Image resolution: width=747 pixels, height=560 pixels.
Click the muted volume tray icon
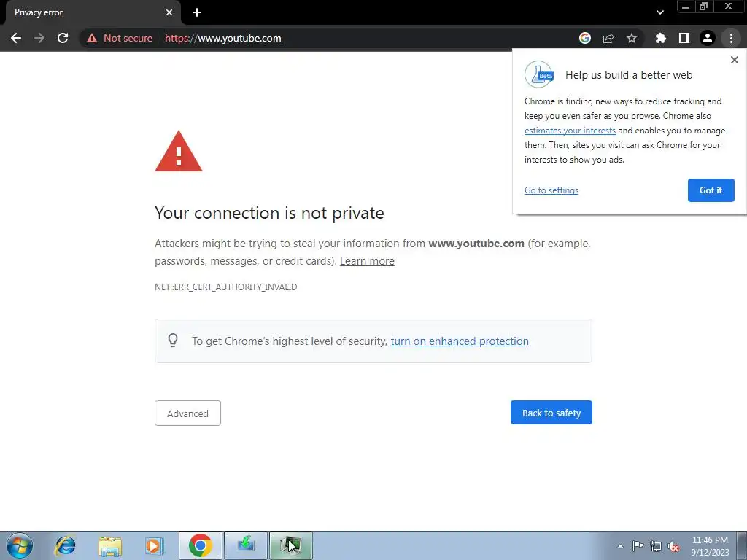(x=673, y=546)
